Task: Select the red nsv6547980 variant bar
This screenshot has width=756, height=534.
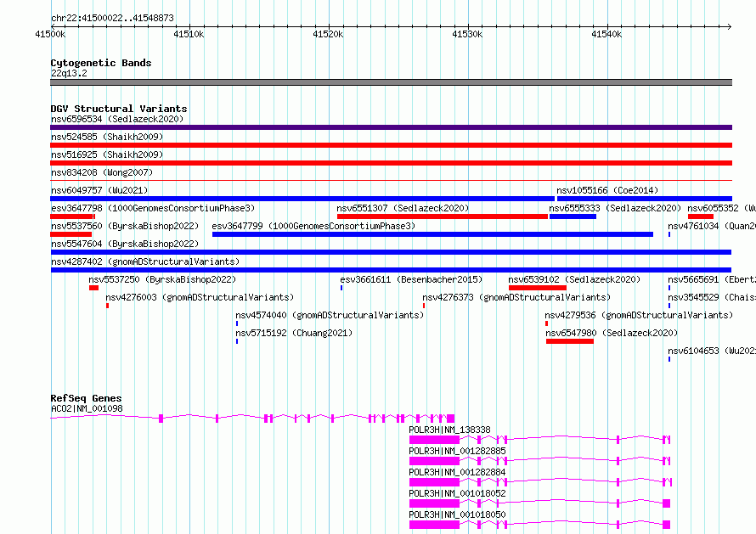Action: point(569,341)
